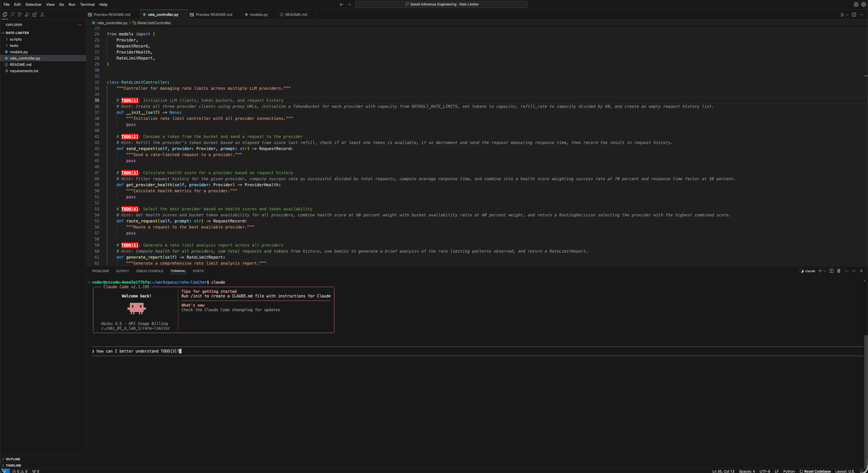
Task: Open the Help menu
Action: click(x=103, y=4)
